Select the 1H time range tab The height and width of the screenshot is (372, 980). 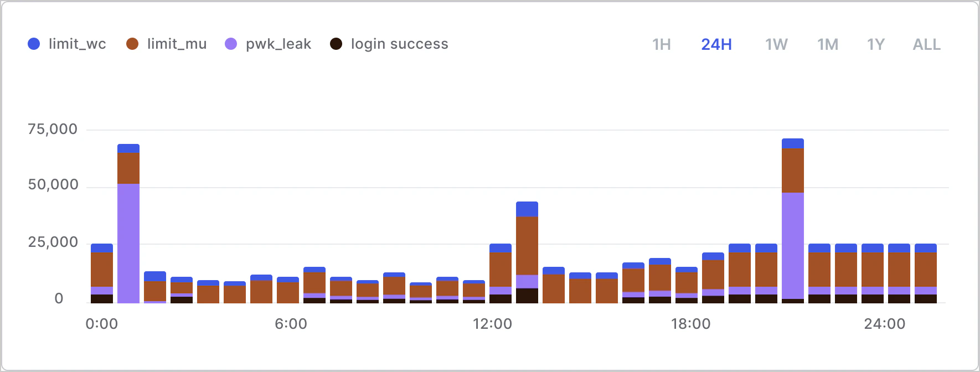pyautogui.click(x=661, y=44)
